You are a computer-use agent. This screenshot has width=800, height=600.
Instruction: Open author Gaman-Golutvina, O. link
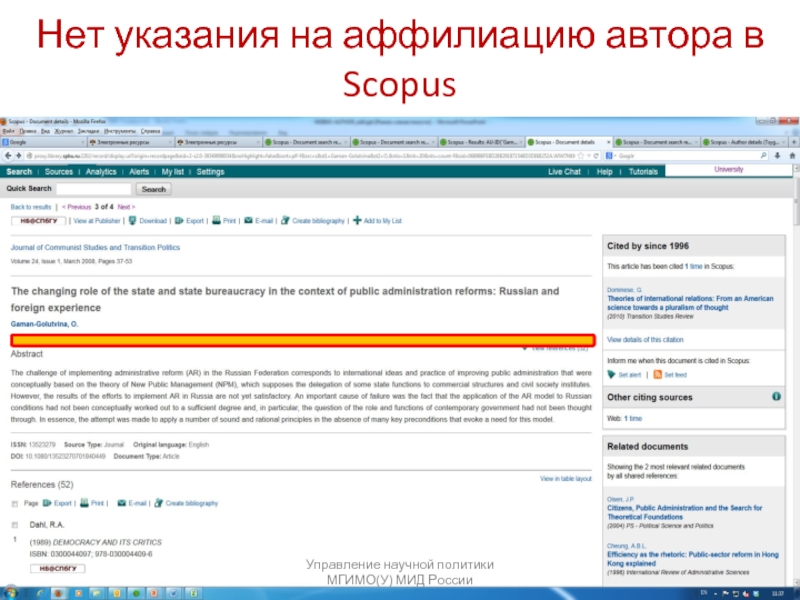click(44, 324)
